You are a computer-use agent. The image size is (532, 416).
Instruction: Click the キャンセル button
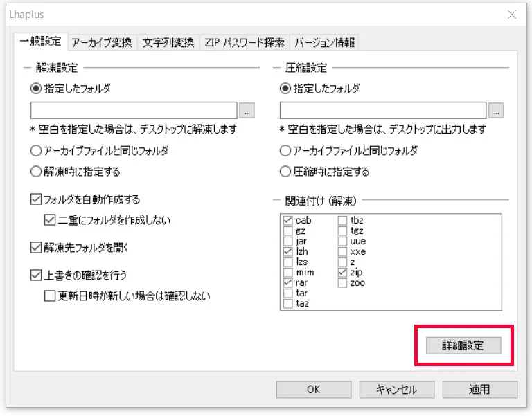tap(397, 390)
